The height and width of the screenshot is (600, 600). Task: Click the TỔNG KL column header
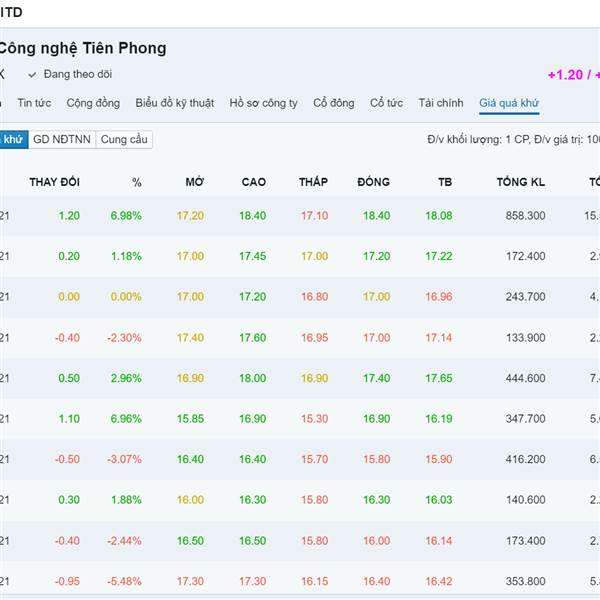click(x=521, y=182)
